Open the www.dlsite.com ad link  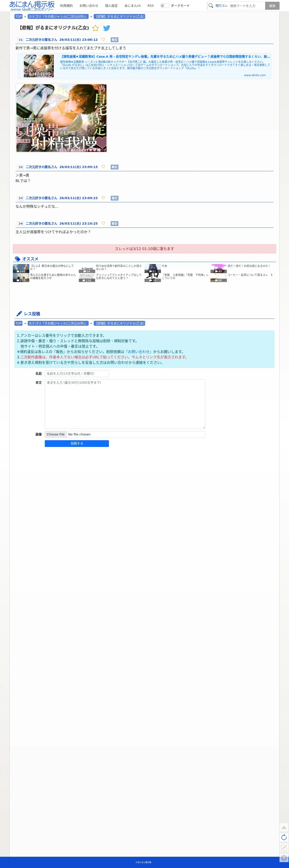255,75
